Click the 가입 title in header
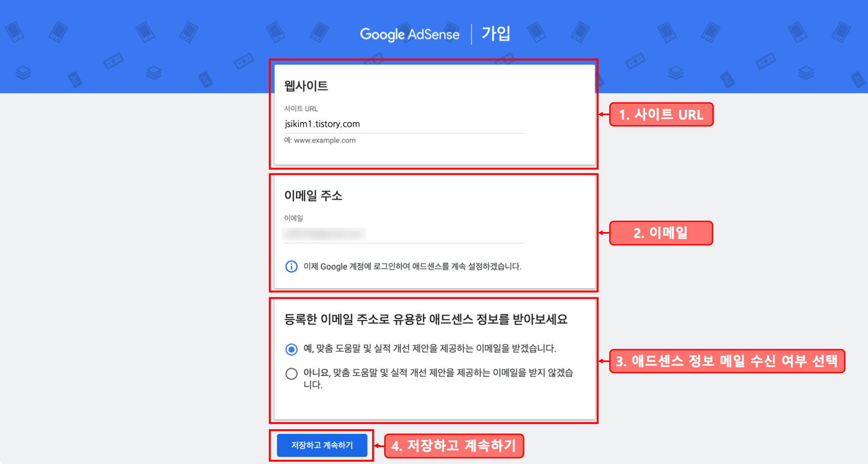Image resolution: width=868 pixels, height=464 pixels. (x=496, y=34)
